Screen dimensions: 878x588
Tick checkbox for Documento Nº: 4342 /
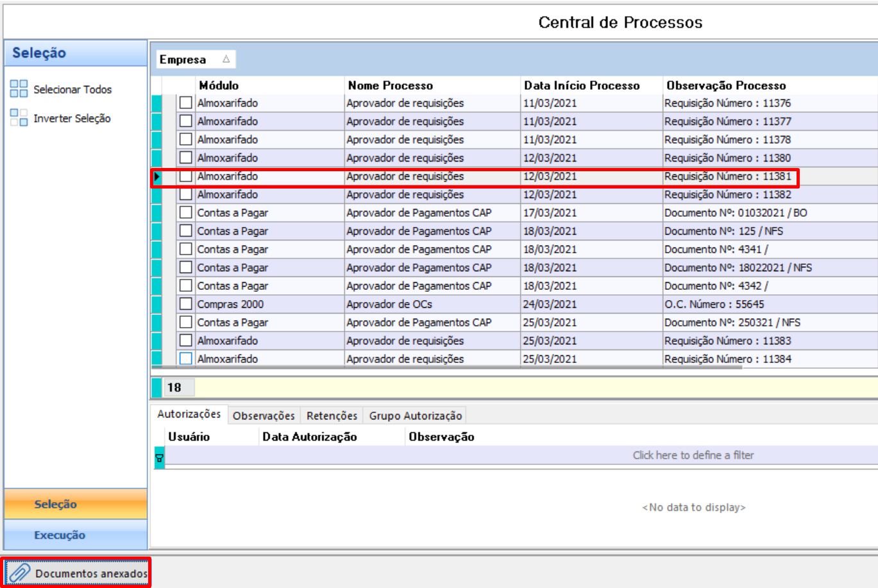click(186, 285)
